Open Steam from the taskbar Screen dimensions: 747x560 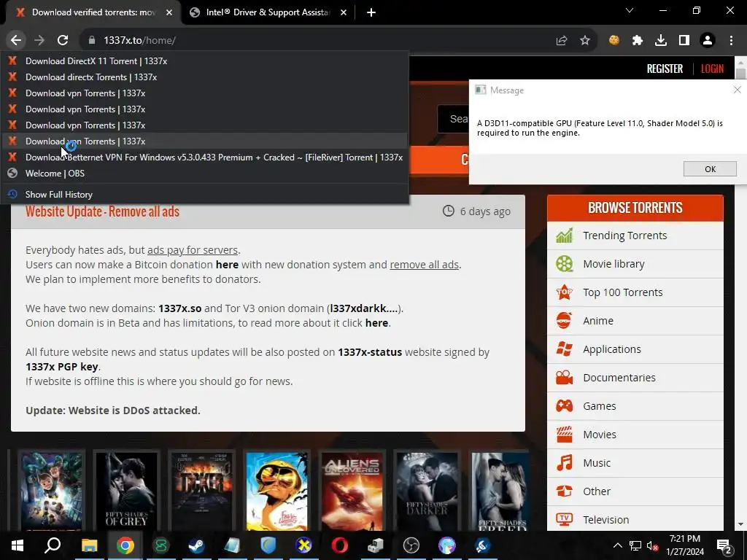tap(196, 545)
